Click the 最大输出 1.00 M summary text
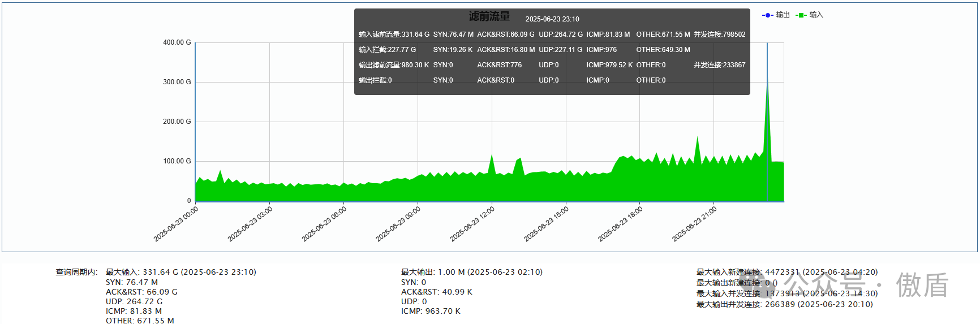The width and height of the screenshot is (980, 324). click(x=471, y=272)
